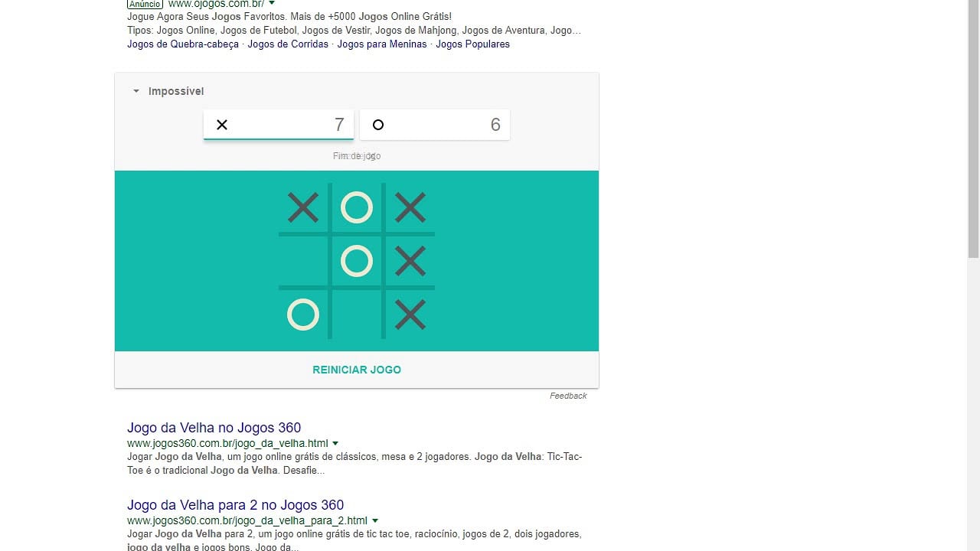Image resolution: width=980 pixels, height=551 pixels.
Task: Click empty middle-left board cell
Action: point(303,261)
